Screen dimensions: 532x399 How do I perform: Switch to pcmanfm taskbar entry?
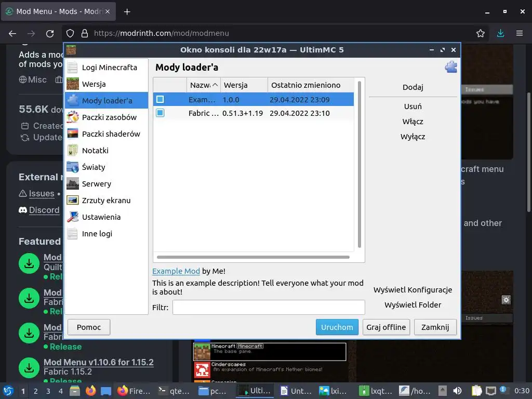(x=212, y=391)
